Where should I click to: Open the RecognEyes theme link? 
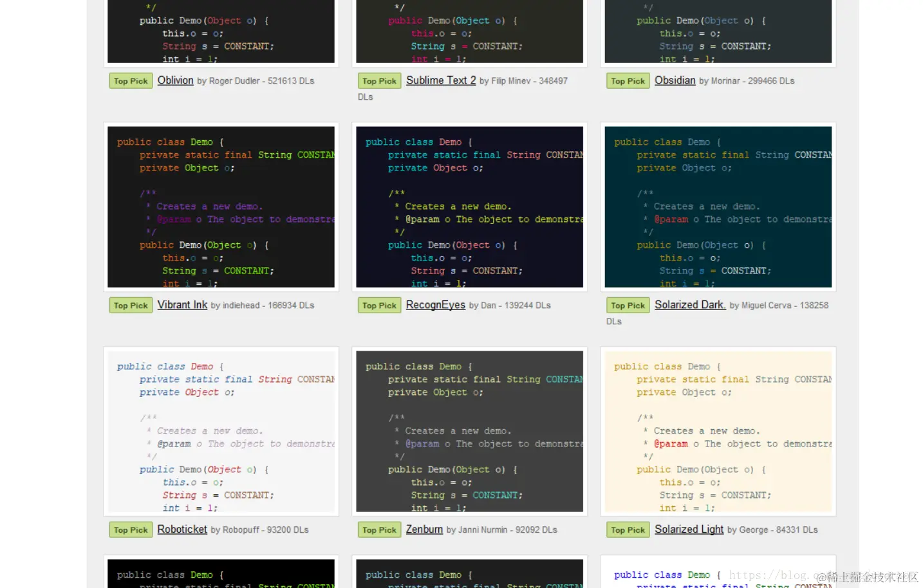[x=435, y=305]
